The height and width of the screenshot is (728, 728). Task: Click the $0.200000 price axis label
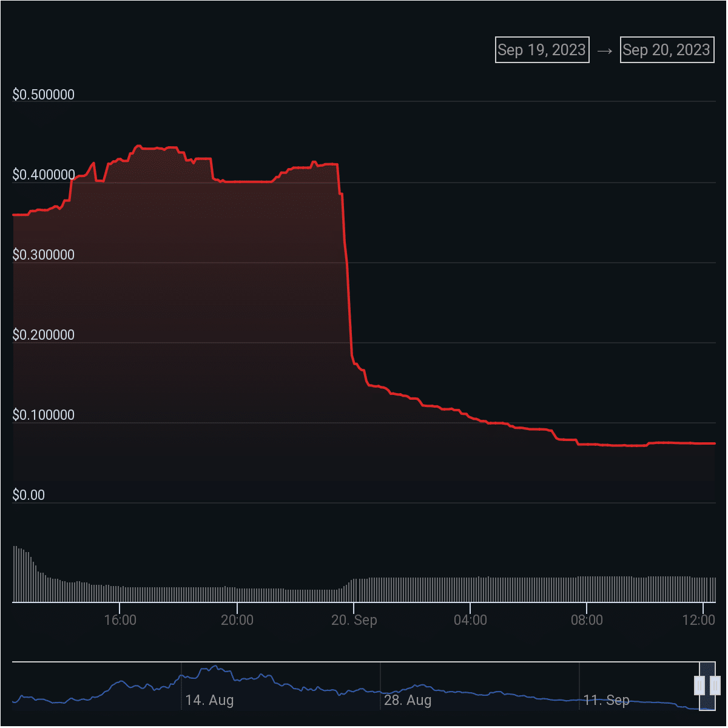click(44, 335)
